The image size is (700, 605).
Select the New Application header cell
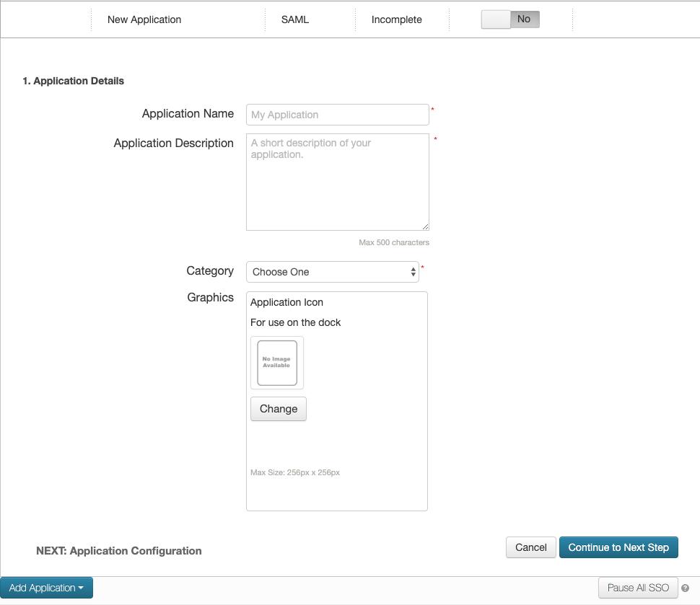coord(144,19)
